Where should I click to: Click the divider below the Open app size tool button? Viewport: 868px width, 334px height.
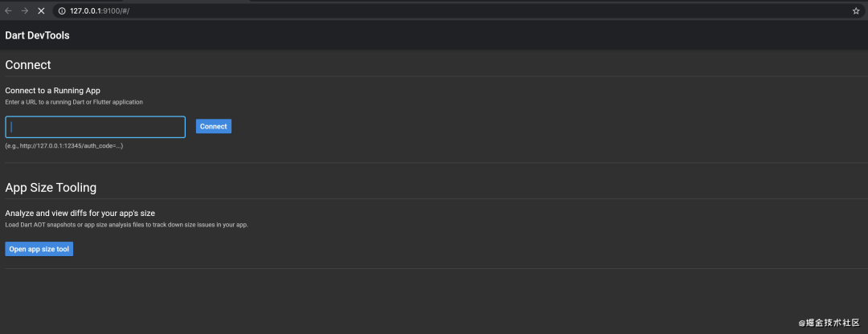coord(436,268)
